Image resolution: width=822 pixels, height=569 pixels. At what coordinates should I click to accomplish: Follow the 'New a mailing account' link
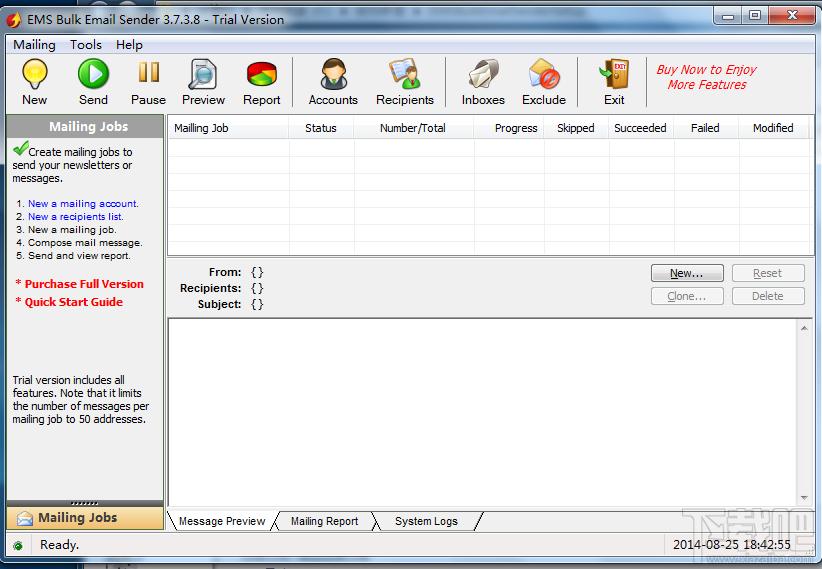83,203
